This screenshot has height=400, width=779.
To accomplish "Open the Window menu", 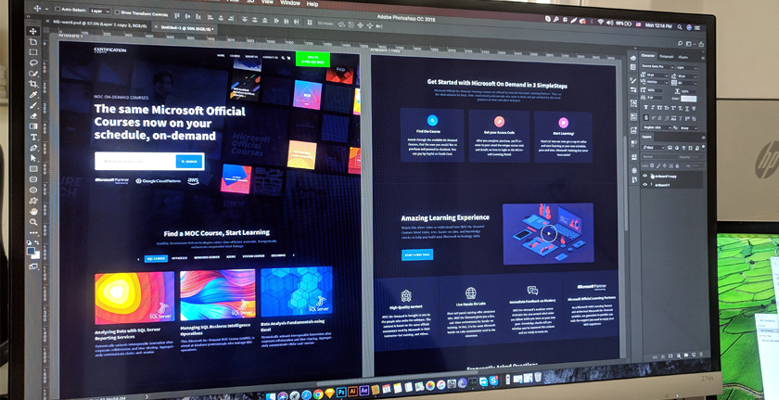I will (x=290, y=2).
